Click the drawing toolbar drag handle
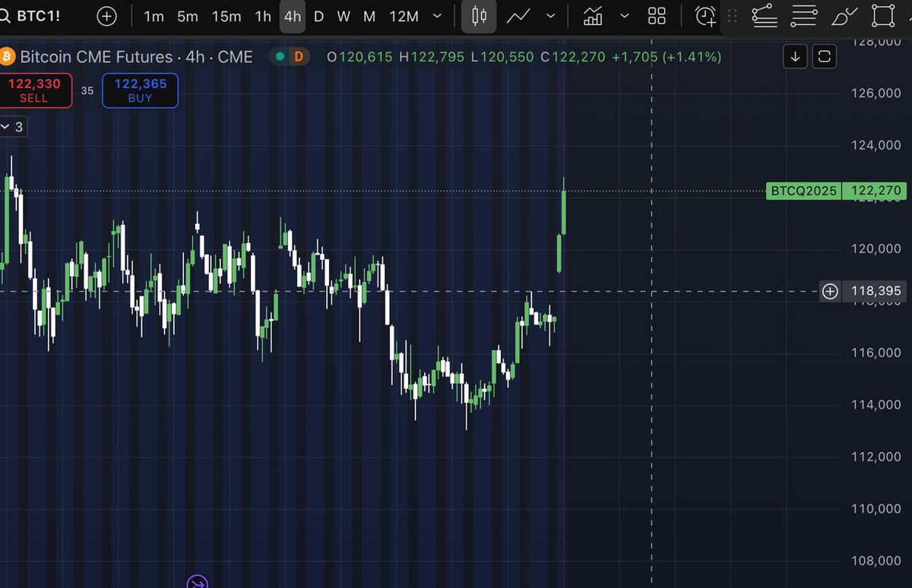Screen dimensions: 912x588 pos(733,16)
